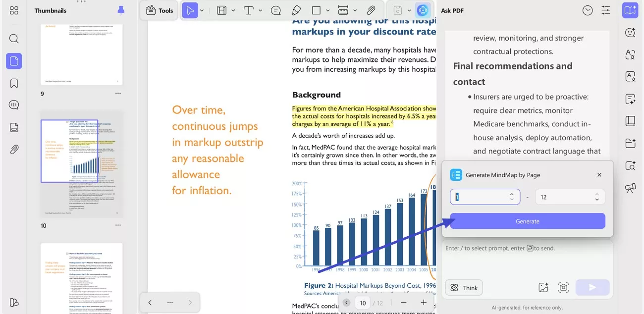Open chat history clock icon
Viewport: 644px width, 314px height.
pos(588,10)
